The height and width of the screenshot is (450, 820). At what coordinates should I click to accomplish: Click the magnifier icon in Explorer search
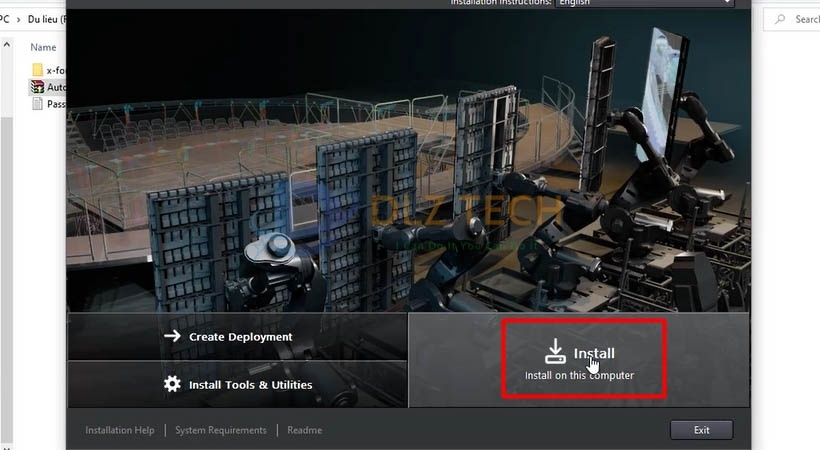781,19
